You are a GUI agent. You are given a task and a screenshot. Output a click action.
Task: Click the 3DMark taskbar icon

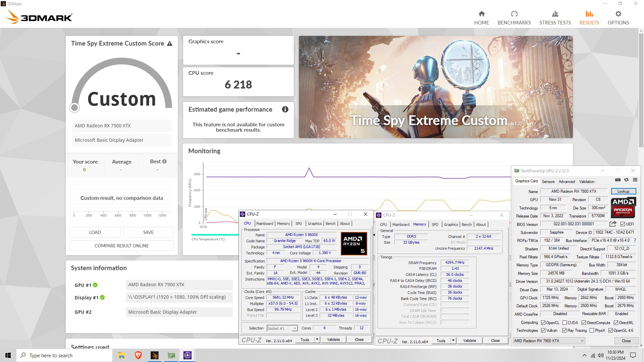[154, 355]
